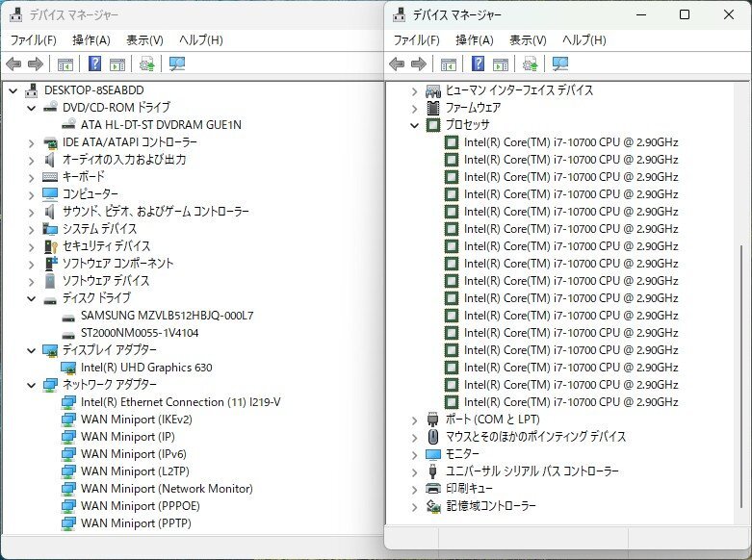
Task: Expand ポート (COM と LPT) node
Action: point(415,420)
